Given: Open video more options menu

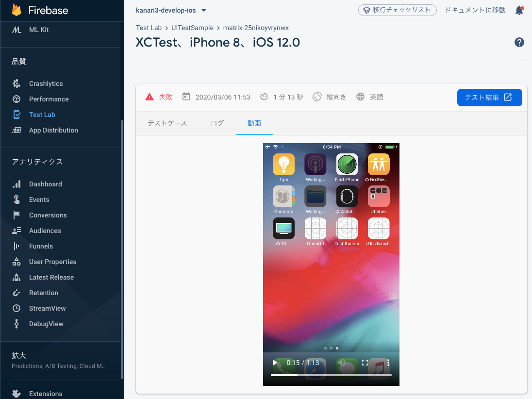Looking at the screenshot, I should 388,363.
